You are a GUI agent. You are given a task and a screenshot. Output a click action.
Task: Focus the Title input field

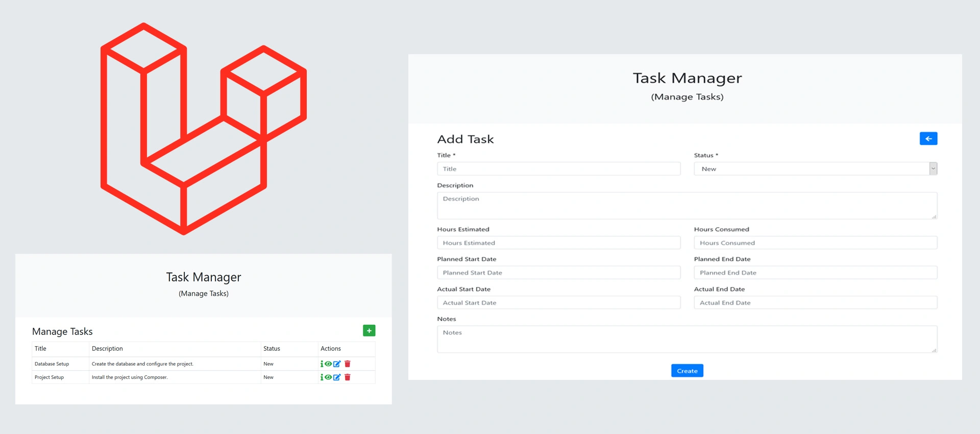[x=559, y=169]
